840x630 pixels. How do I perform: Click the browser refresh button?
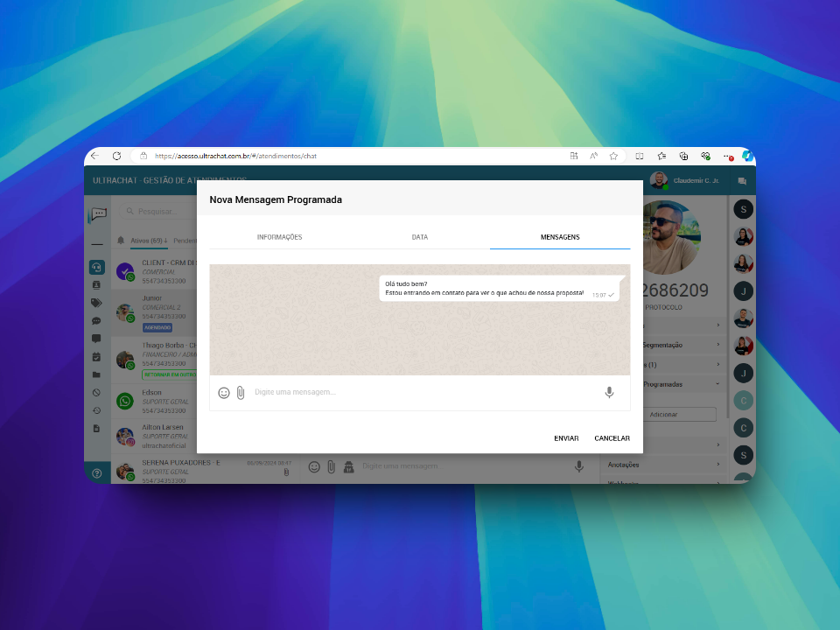click(x=116, y=156)
